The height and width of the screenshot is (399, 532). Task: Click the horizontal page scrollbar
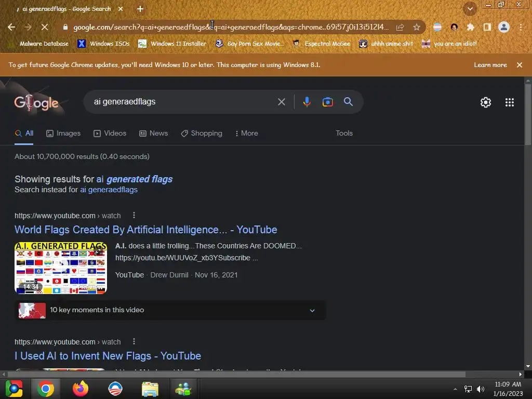click(x=236, y=374)
